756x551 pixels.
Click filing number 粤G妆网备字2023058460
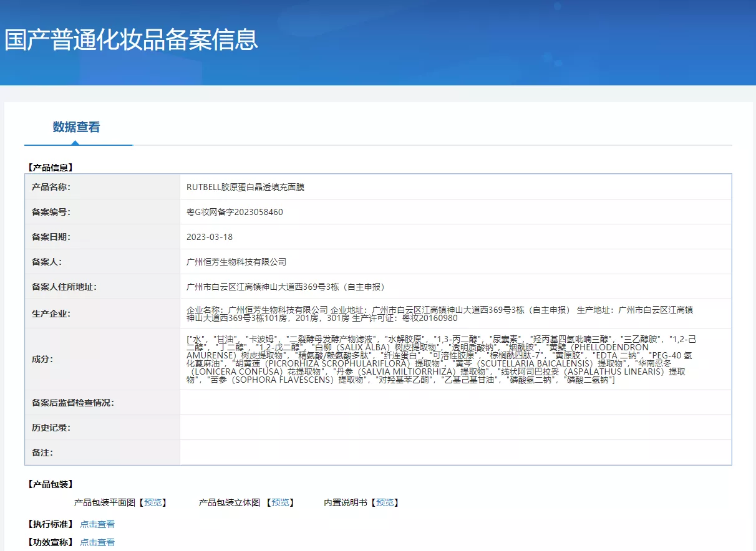[235, 212]
